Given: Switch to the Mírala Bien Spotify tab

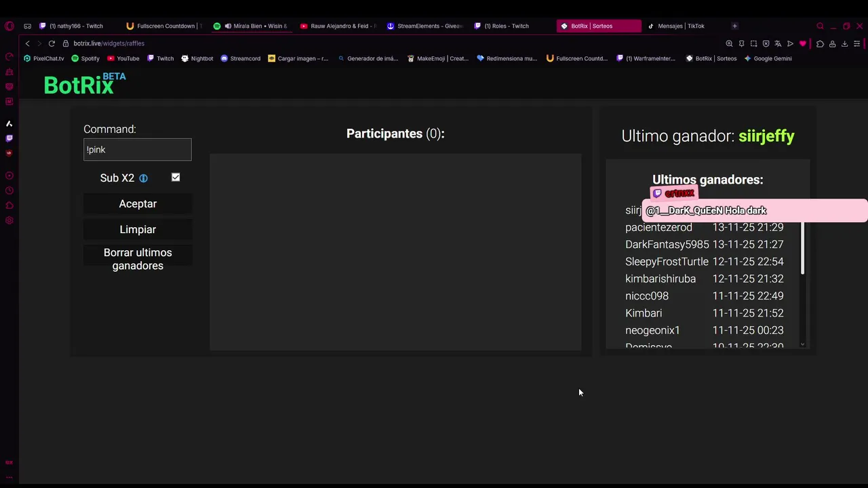Looking at the screenshot, I should (x=251, y=26).
